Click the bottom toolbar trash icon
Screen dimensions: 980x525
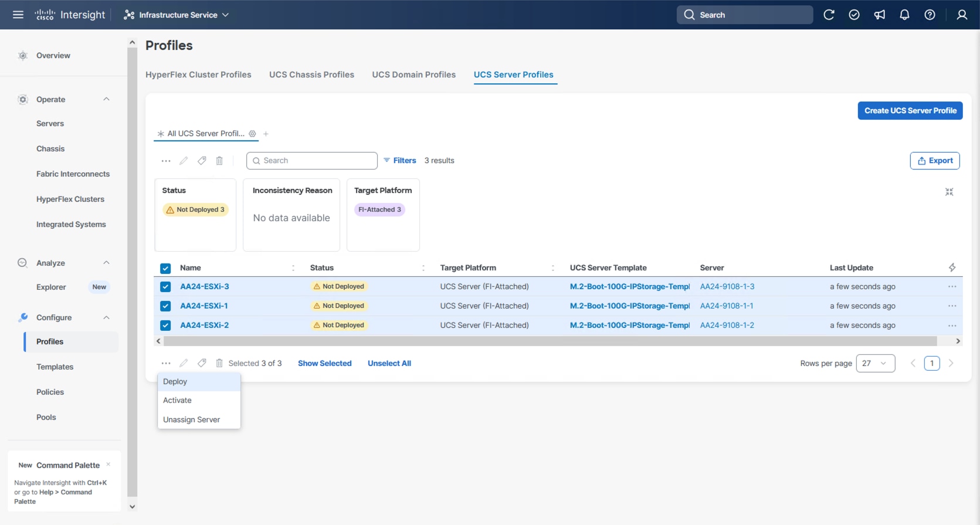219,363
